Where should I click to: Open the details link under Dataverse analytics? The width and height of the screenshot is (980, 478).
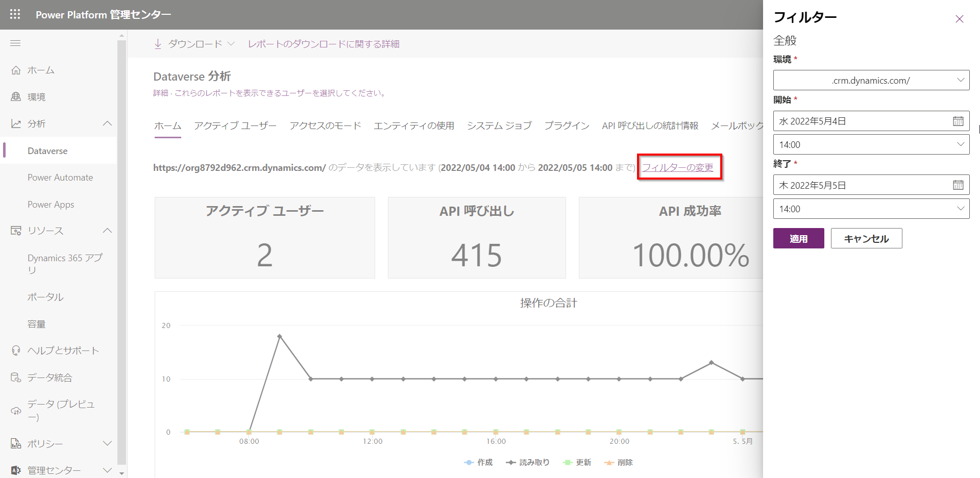click(x=161, y=93)
